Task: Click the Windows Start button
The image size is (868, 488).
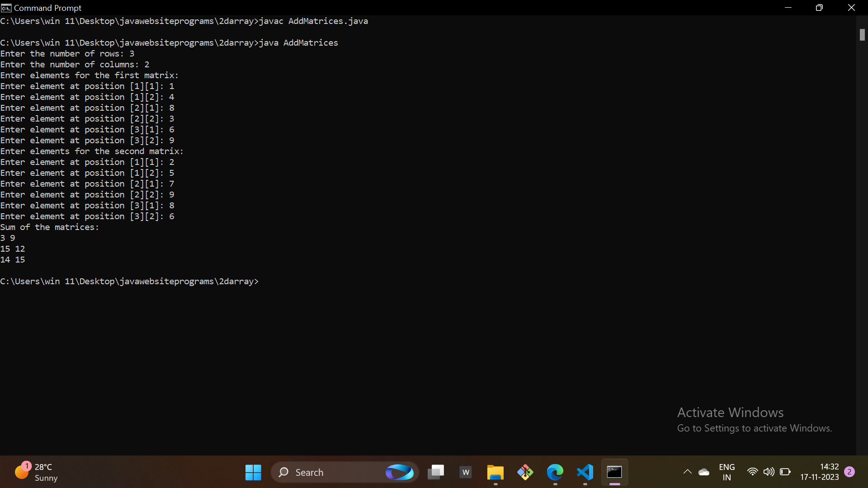Action: (253, 472)
